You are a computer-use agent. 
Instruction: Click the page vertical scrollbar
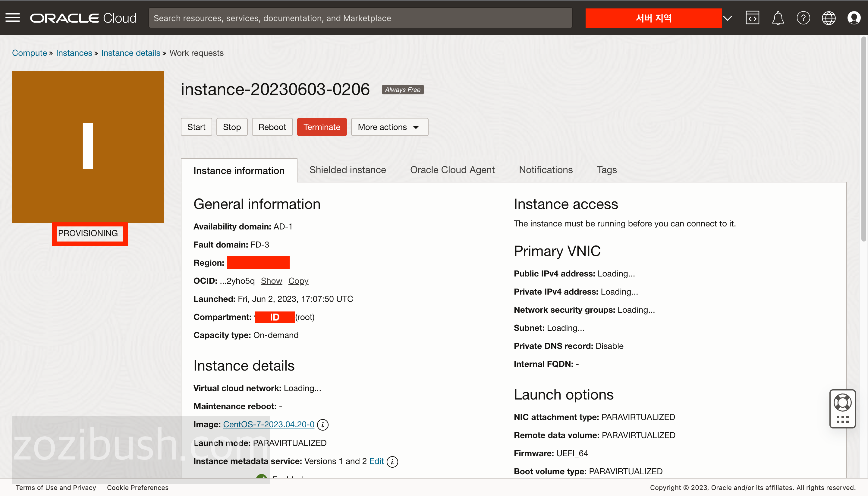click(x=863, y=140)
